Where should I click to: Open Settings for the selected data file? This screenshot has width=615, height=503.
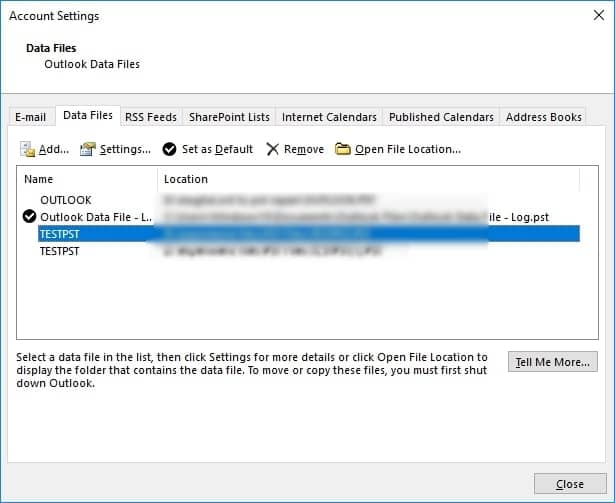point(115,149)
